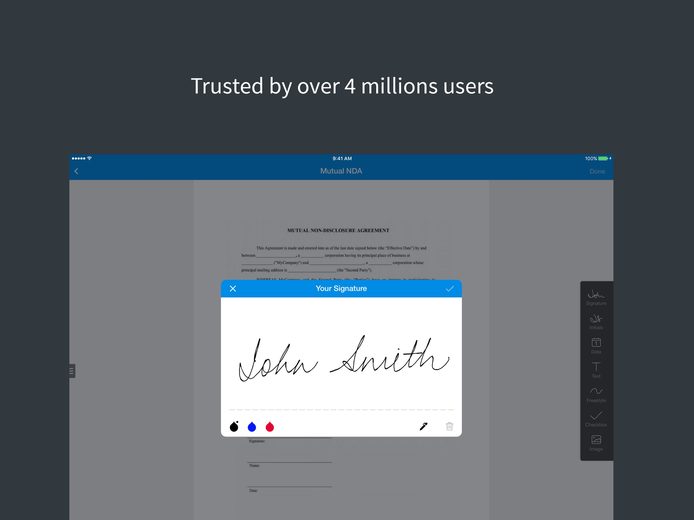This screenshot has width=694, height=520.
Task: Confirm signature with the checkmark icon
Action: click(x=450, y=289)
